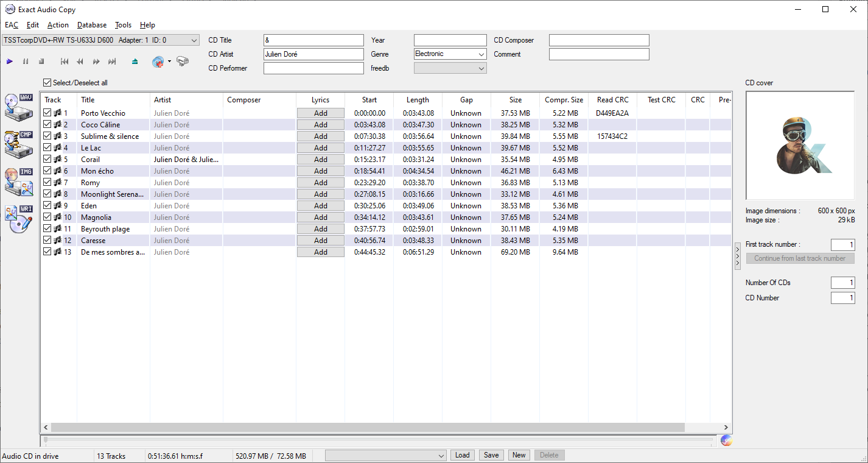Click music note icon of Coco Câline
Viewport: 868px width, 463px height.
tap(57, 124)
